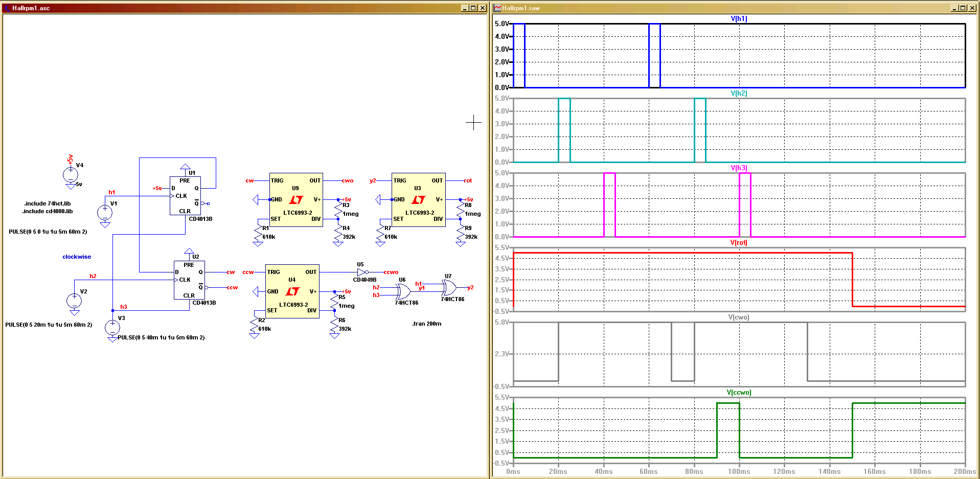Click the V(h1) trace label
Image resolution: width=980 pixels, height=479 pixels.
pyautogui.click(x=739, y=19)
